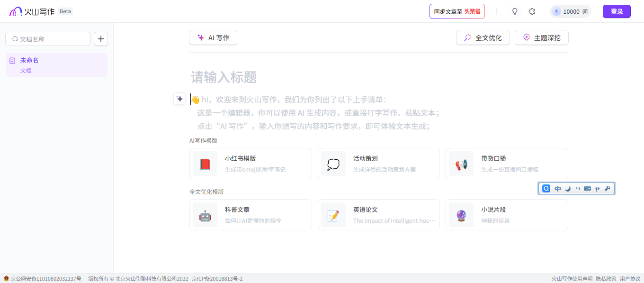Click the AI 写作 button
The image size is (644, 283).
(x=213, y=38)
